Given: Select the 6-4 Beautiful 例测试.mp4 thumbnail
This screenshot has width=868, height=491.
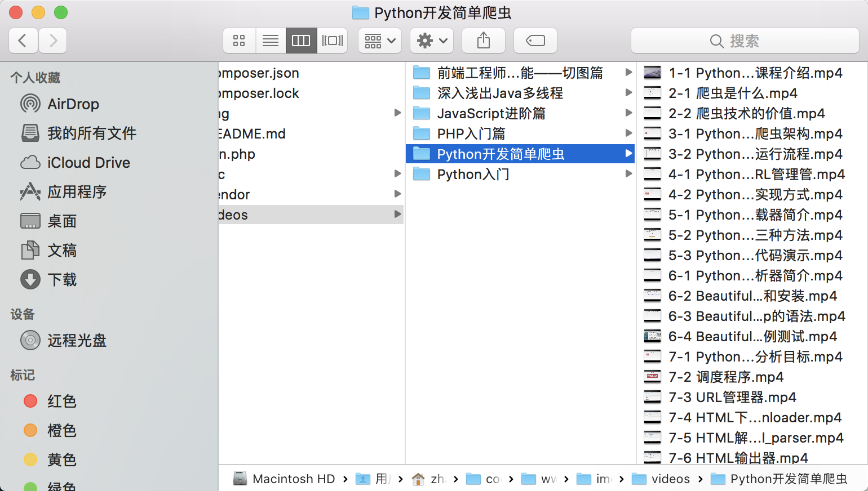Looking at the screenshot, I should coord(652,336).
